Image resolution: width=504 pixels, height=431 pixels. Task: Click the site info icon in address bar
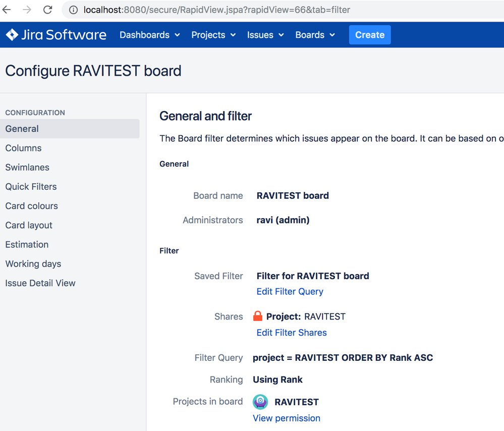click(73, 10)
